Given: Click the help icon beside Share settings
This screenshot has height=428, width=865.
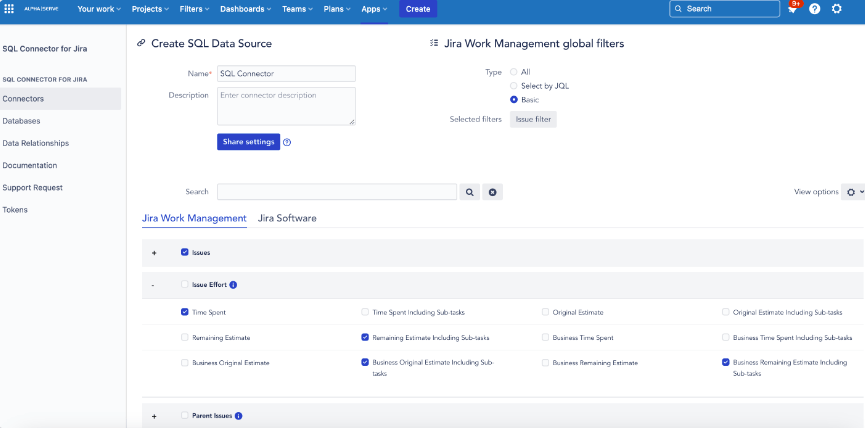Looking at the screenshot, I should pos(287,142).
